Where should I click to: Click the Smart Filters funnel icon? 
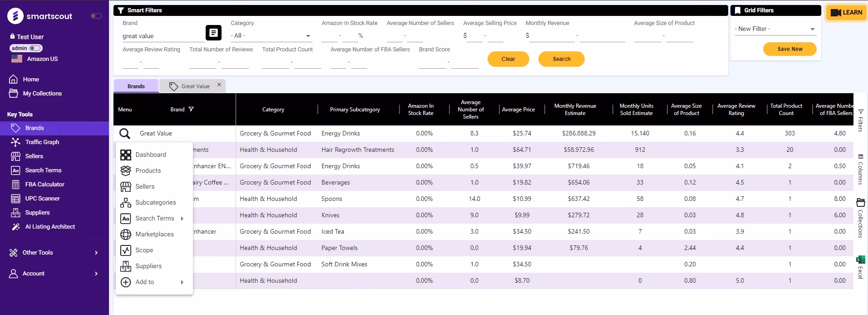[121, 10]
